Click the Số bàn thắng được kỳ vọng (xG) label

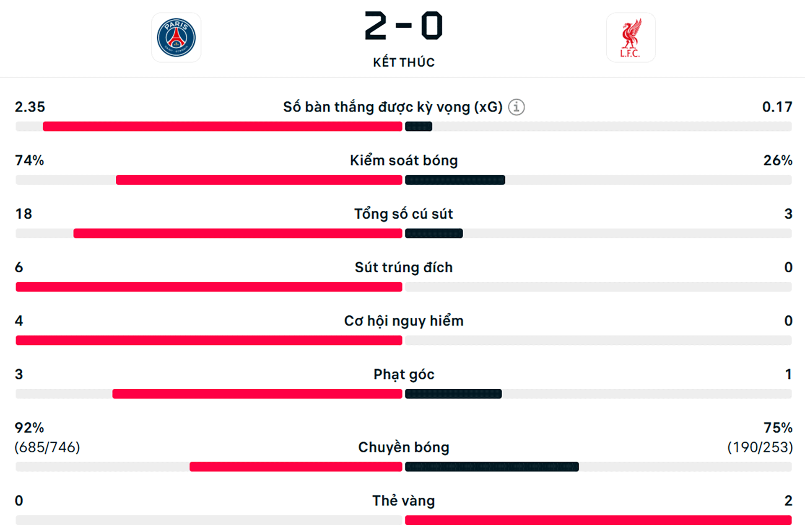[x=392, y=107]
